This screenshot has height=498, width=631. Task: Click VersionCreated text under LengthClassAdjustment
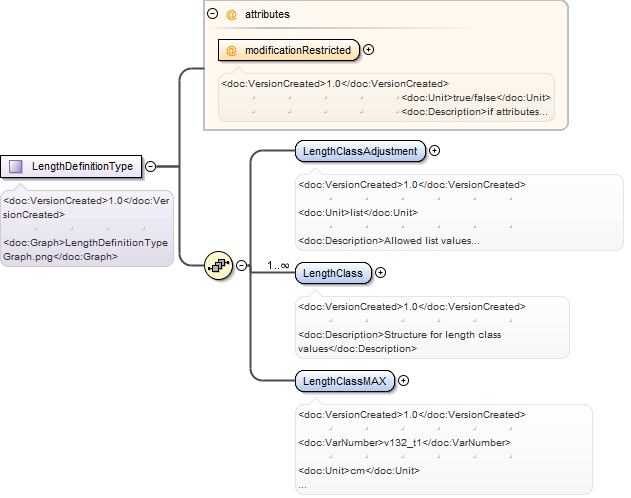[412, 185]
